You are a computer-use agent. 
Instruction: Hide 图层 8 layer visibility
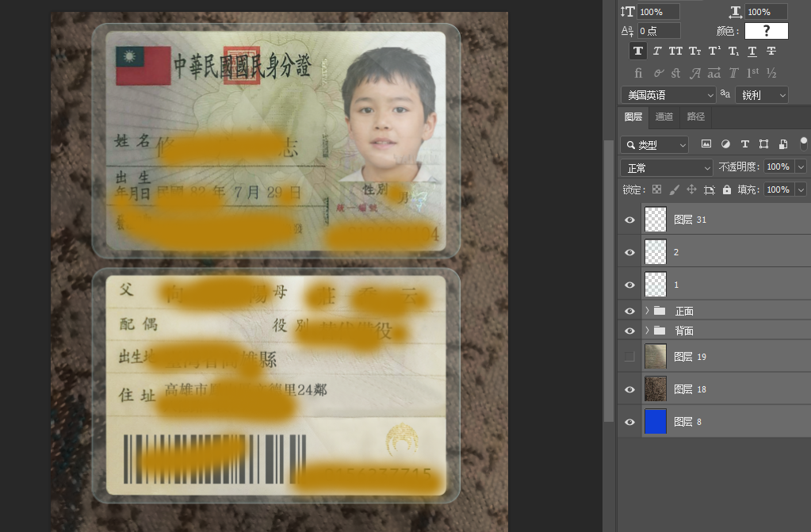[x=629, y=423]
